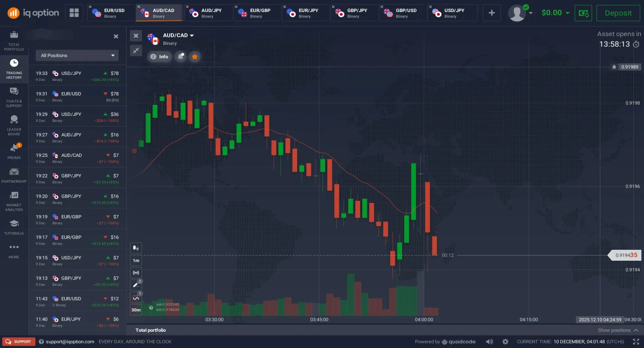Click the green Deposit button
Viewport: 644px width, 348px height.
point(618,13)
